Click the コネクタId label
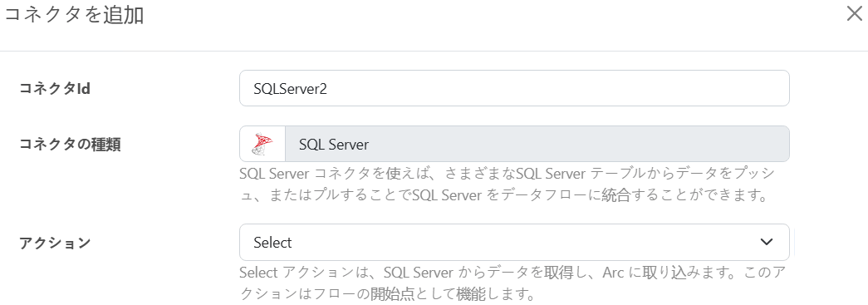 (x=55, y=88)
